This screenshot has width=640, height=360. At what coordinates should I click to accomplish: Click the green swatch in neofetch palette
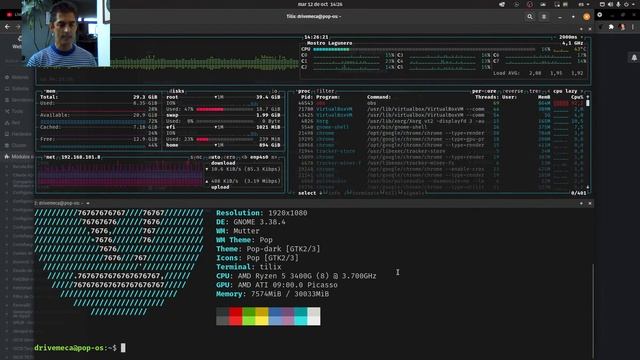click(249, 316)
